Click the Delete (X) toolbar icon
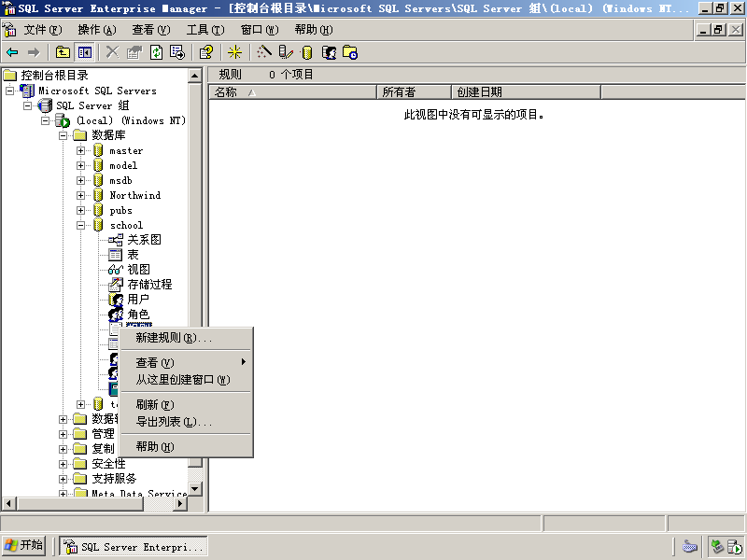 tap(112, 52)
